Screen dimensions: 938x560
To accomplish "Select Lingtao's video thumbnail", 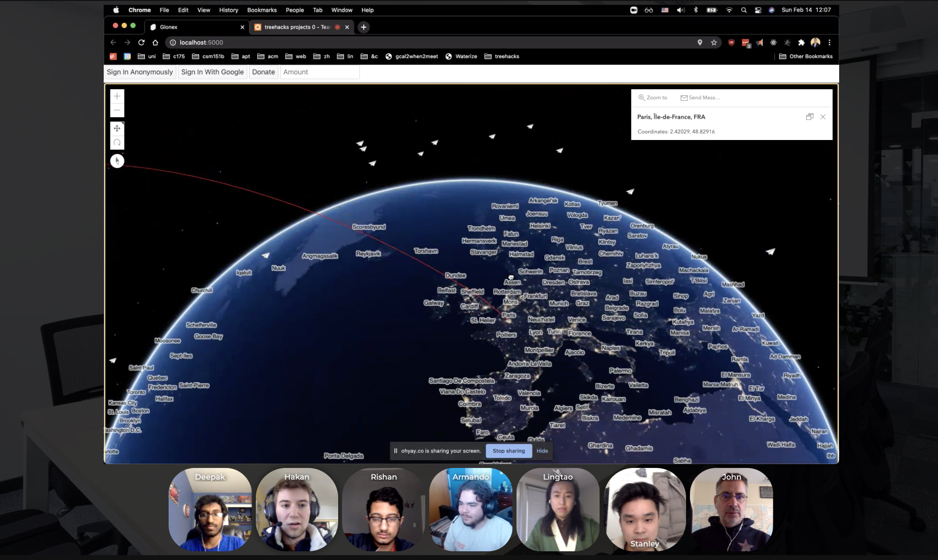I will click(x=558, y=509).
